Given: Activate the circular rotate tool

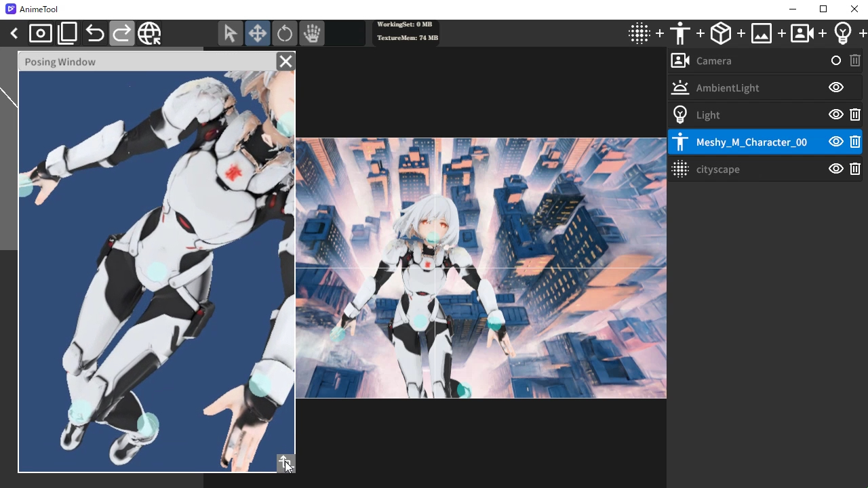Looking at the screenshot, I should coord(285,33).
